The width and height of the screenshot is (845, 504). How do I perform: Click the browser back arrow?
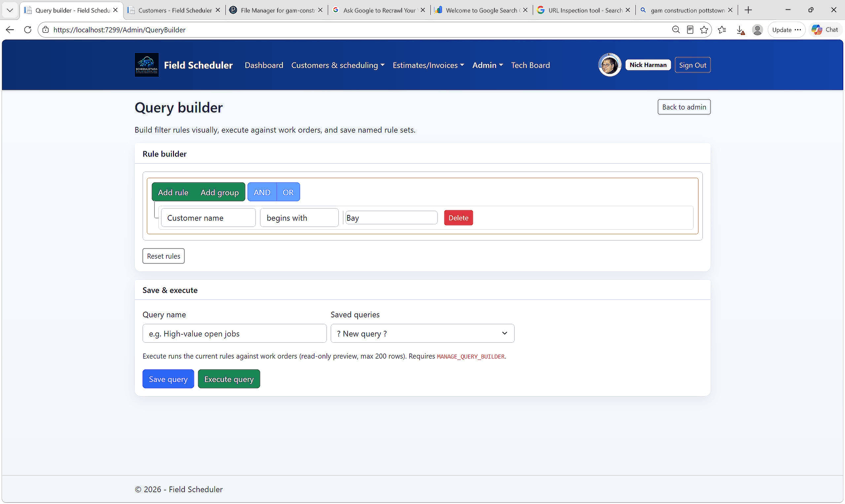click(x=10, y=30)
